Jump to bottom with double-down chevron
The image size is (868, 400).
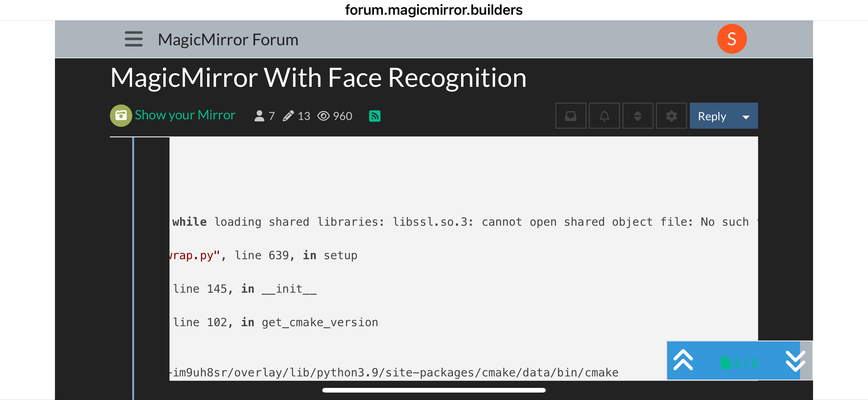(795, 360)
